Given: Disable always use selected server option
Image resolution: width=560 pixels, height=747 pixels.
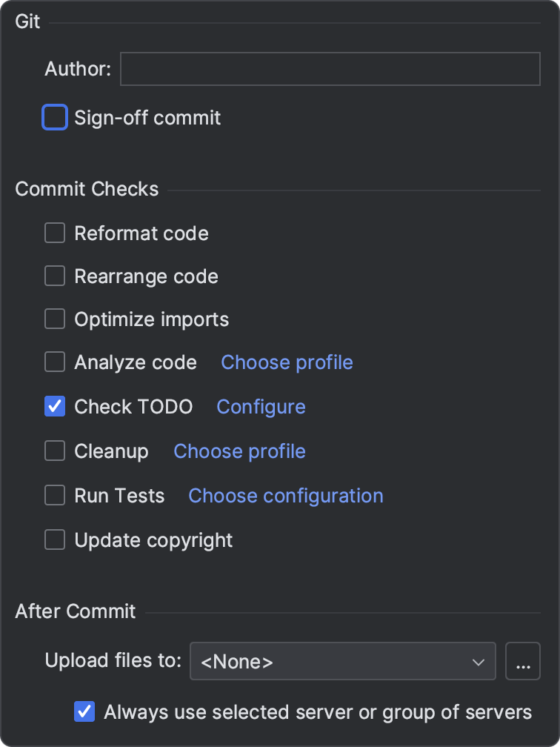Looking at the screenshot, I should tap(84, 711).
